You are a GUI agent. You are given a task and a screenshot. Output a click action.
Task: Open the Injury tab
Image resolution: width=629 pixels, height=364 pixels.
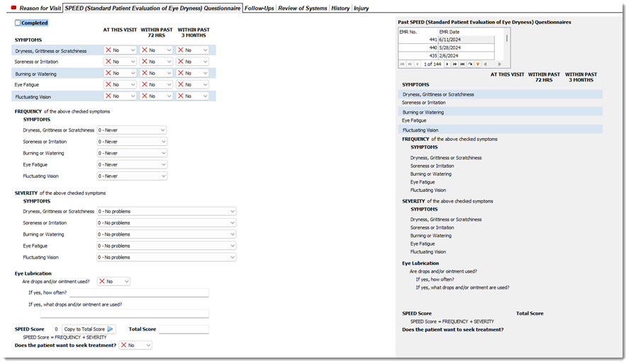[361, 8]
